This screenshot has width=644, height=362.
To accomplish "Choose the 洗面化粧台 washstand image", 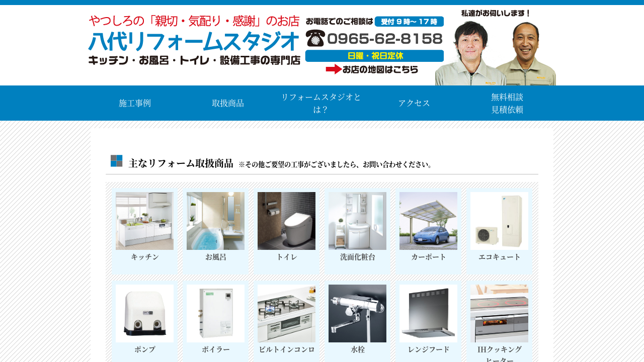I will [x=357, y=221].
